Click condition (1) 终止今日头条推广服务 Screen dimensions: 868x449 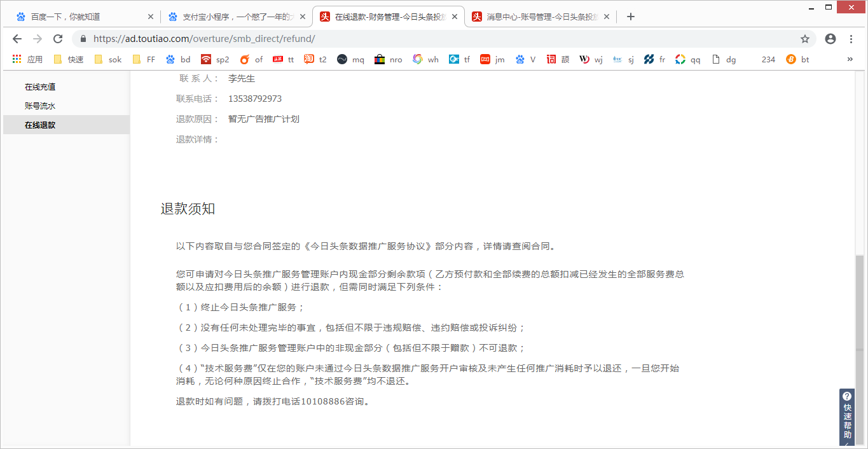tap(241, 307)
